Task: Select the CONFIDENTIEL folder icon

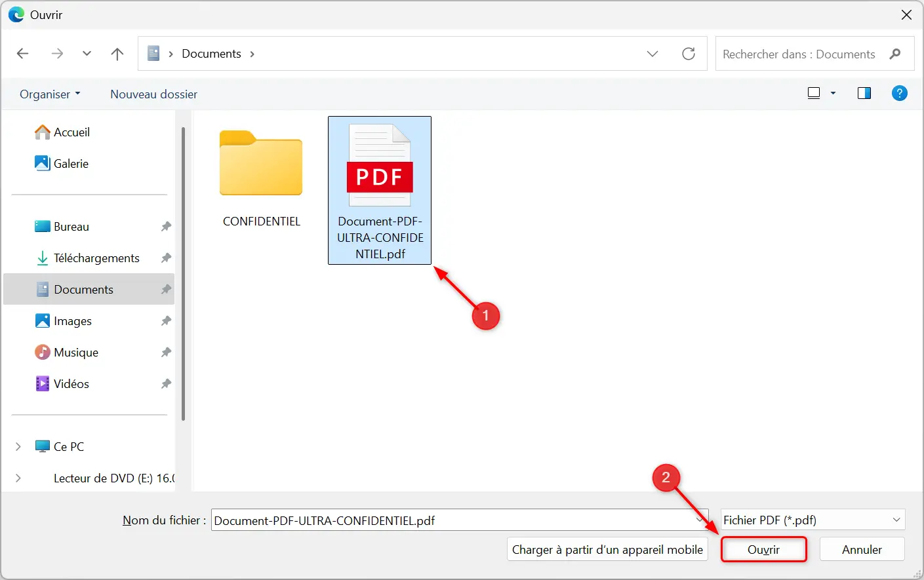Action: [261, 163]
